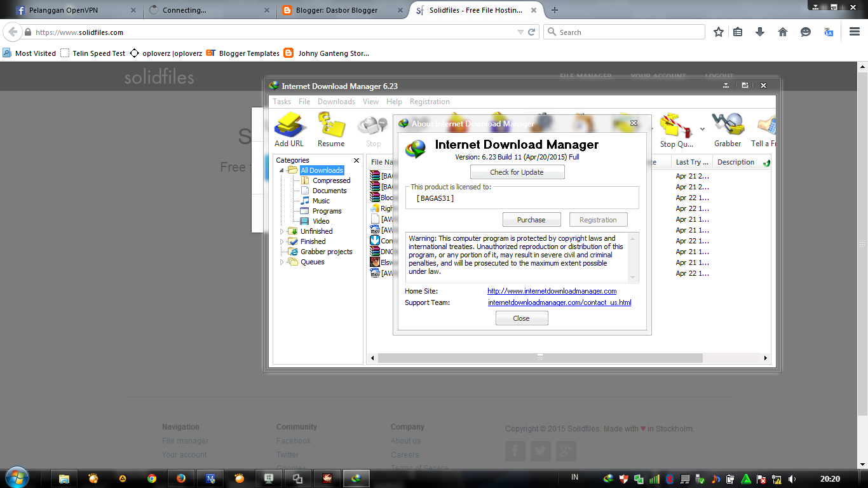Select Video category
This screenshot has height=488, width=868.
[x=321, y=221]
